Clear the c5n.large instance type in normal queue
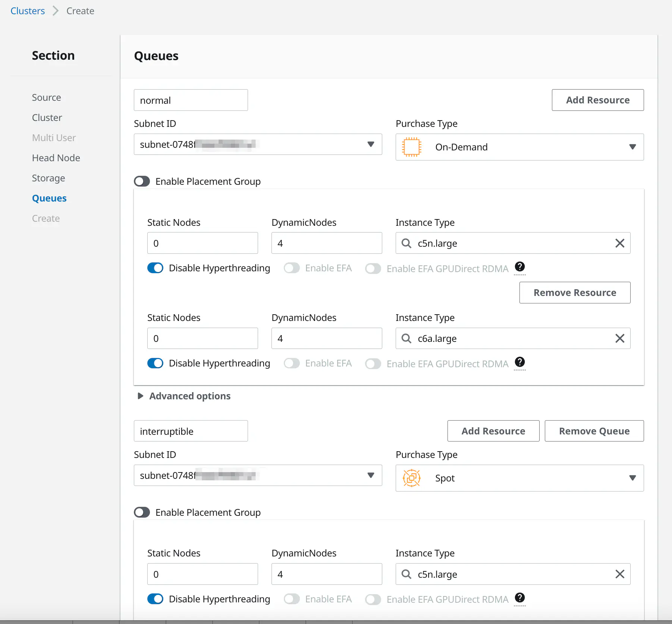This screenshot has width=672, height=624. [x=619, y=243]
